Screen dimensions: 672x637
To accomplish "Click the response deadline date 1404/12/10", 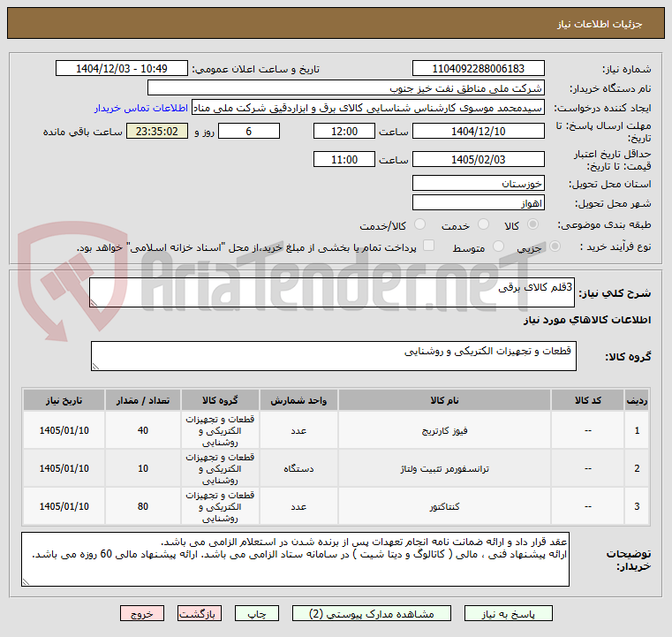I will (479, 131).
